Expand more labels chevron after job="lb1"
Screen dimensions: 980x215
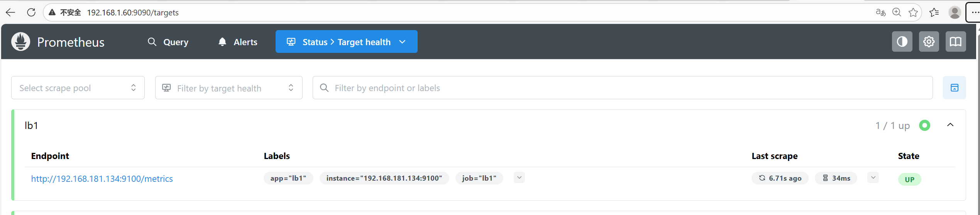click(x=519, y=178)
